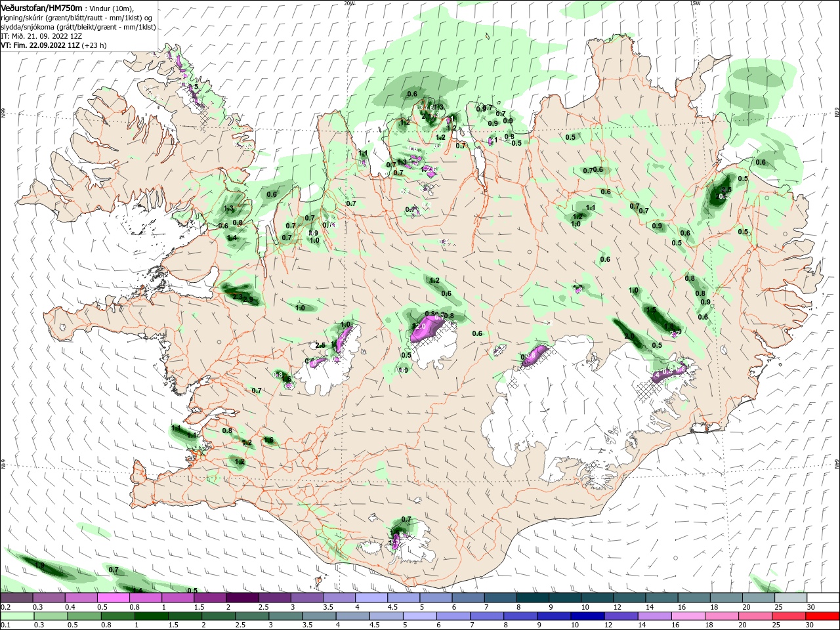Screen dimensions: 840x630
Task: Click the 'rigning/skúrir' legend description line
Action: (77, 18)
